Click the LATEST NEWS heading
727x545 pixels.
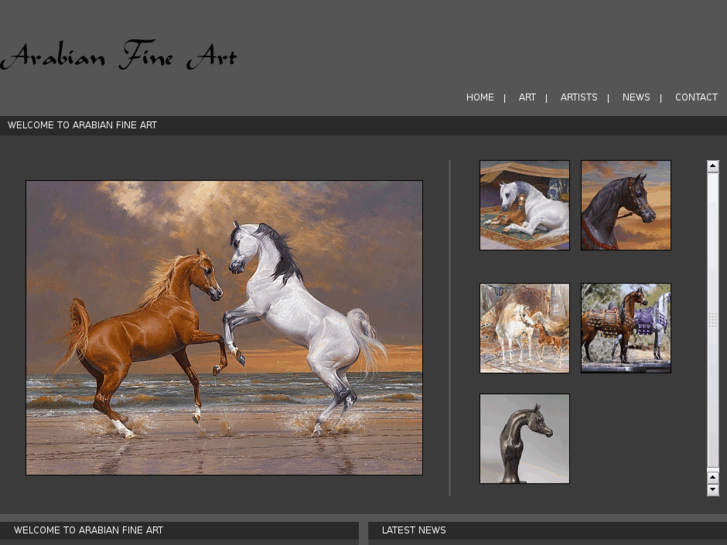(414, 530)
